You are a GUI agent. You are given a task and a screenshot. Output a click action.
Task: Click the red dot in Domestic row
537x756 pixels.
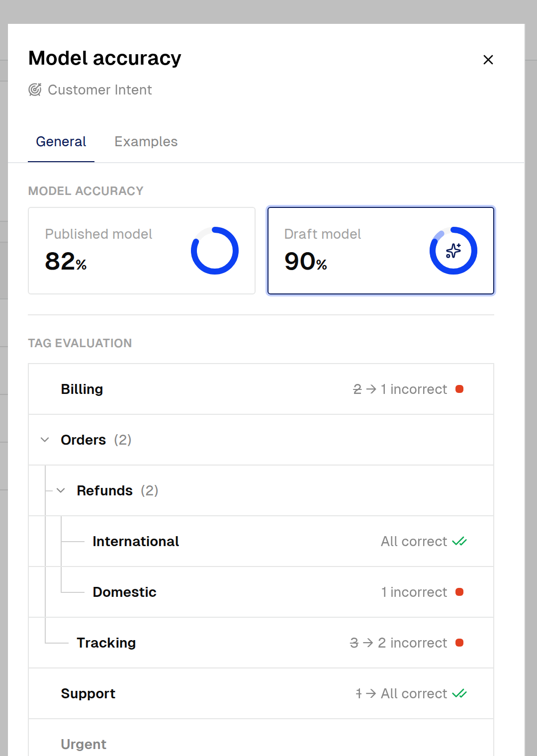tap(459, 592)
